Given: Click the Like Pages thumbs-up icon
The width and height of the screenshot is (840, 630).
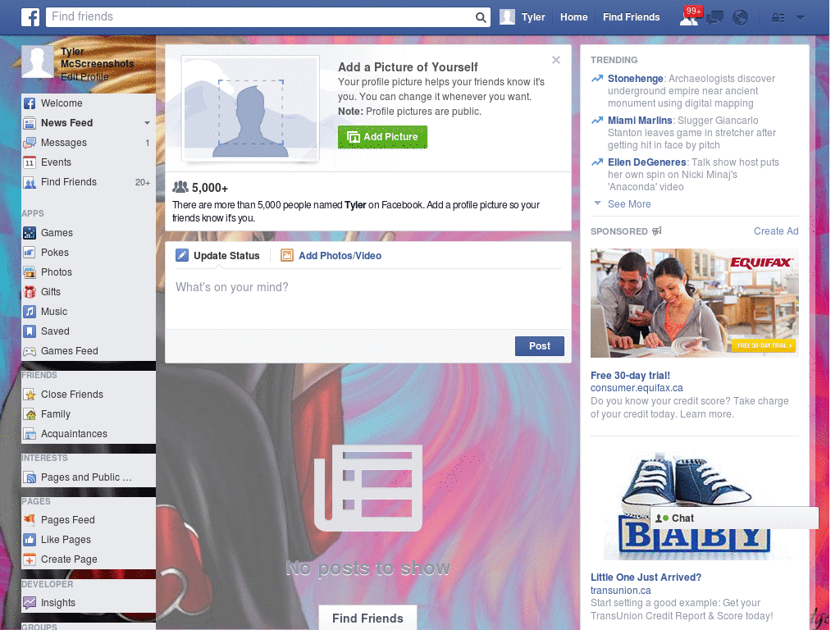Looking at the screenshot, I should tap(30, 540).
